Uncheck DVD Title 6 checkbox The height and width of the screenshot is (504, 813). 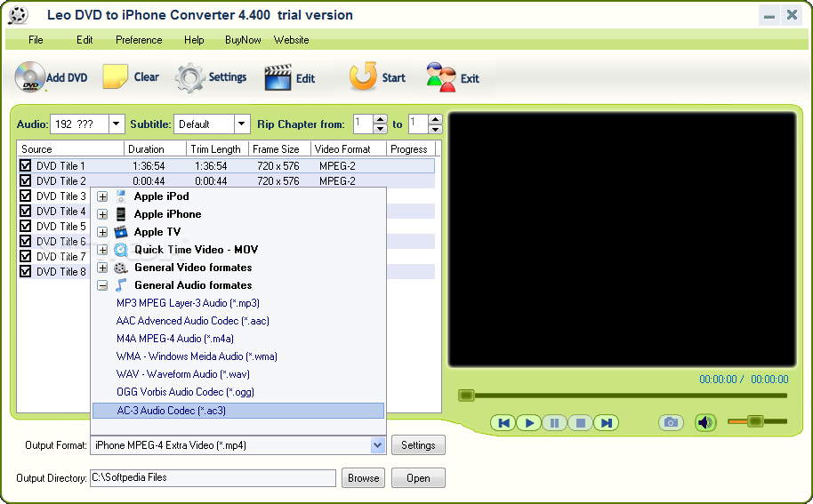(x=26, y=241)
